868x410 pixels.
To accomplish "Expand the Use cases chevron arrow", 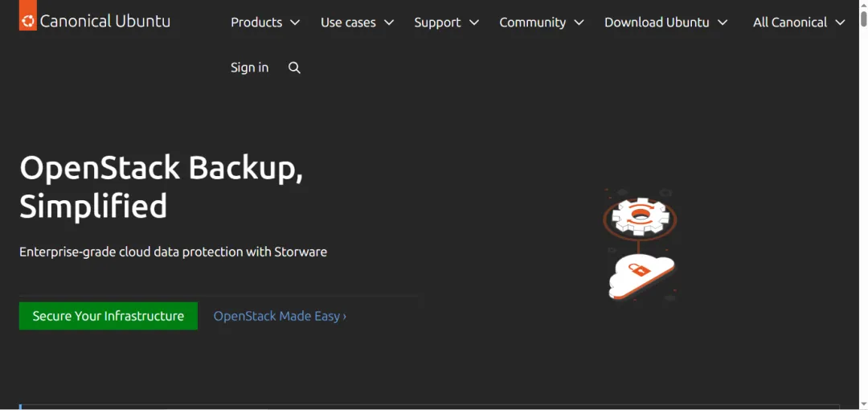I will (389, 23).
